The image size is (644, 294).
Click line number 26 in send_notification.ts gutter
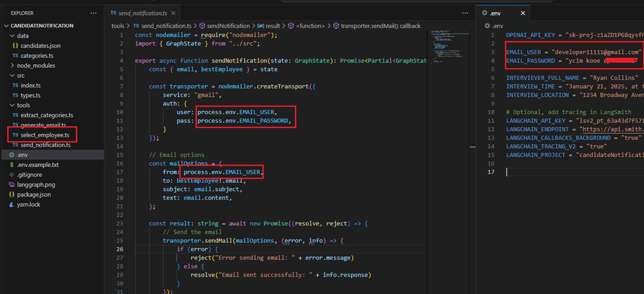120,249
